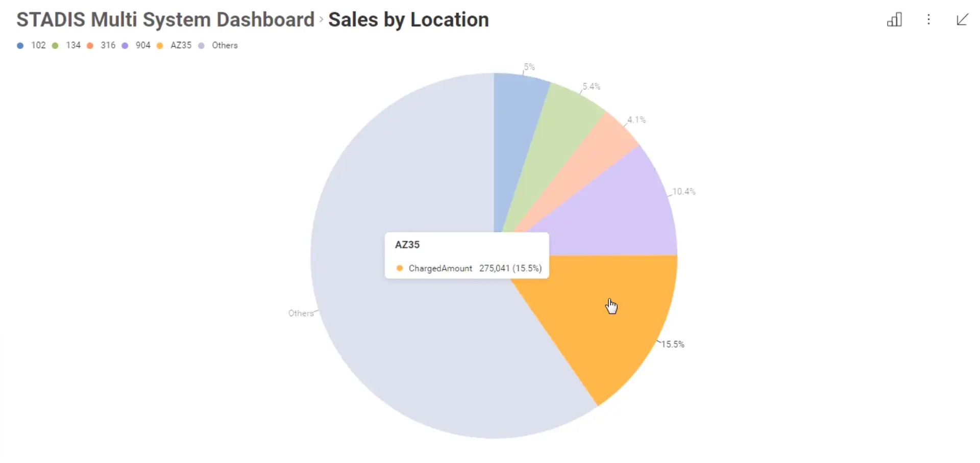The height and width of the screenshot is (463, 980).
Task: Open the STADIS Multi System Dashboard breadcrumb
Action: click(164, 19)
